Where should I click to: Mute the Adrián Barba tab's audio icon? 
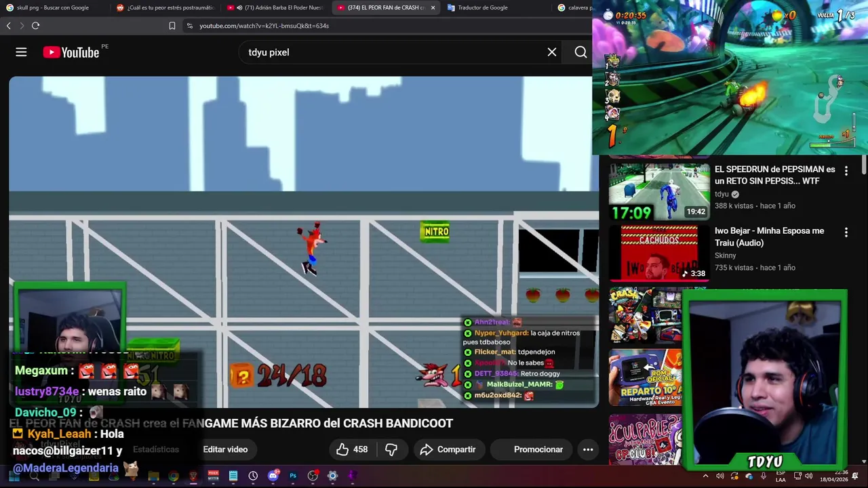click(239, 7)
